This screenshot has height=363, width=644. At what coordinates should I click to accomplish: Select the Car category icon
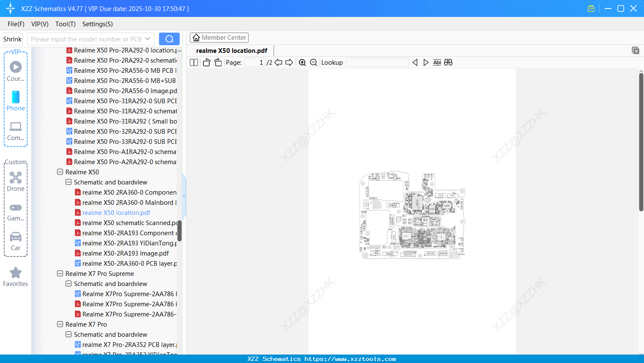coord(16,241)
